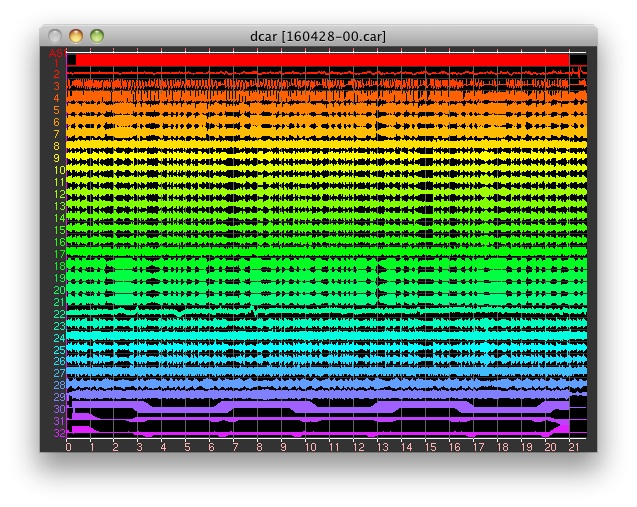This screenshot has height=507, width=637.
Task: Click the yellow minimize button of the dcar window
Action: (76, 36)
